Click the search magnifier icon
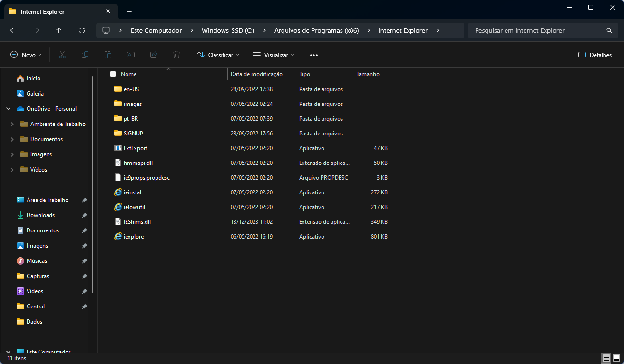The image size is (624, 364). (609, 30)
